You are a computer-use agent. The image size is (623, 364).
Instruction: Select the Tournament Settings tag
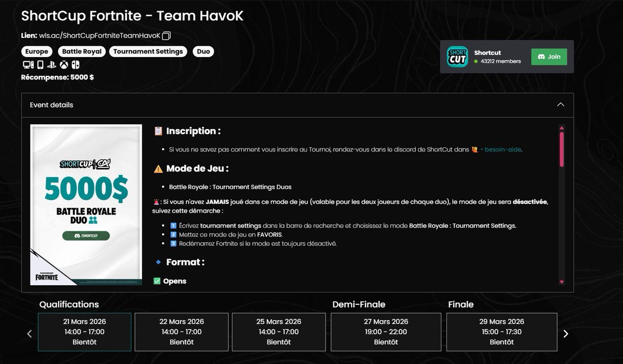(148, 51)
